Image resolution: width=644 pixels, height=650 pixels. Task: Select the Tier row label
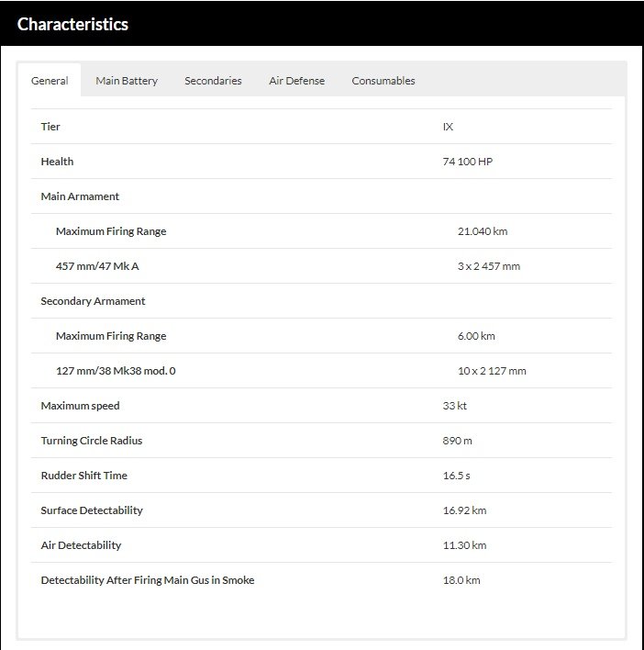(x=50, y=127)
